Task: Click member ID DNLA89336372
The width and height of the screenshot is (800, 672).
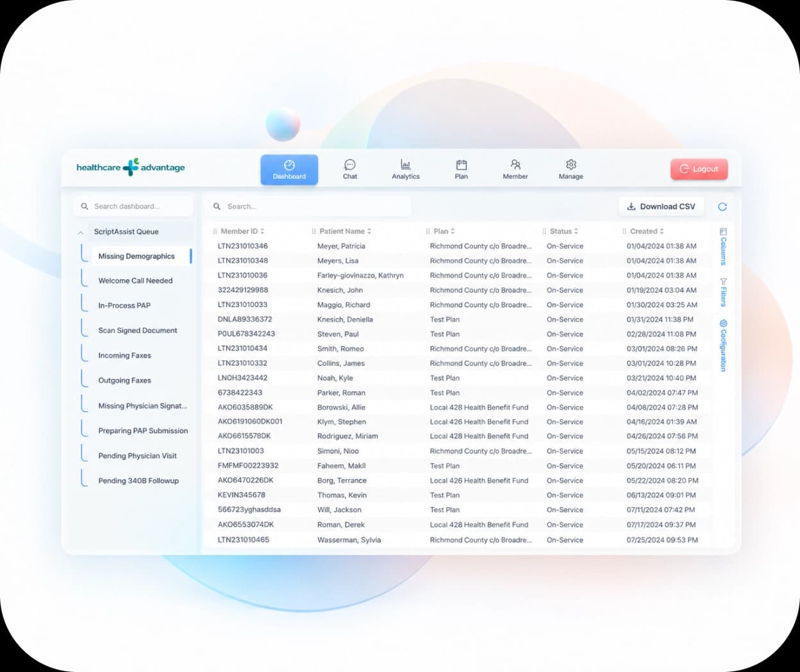Action: pyautogui.click(x=245, y=319)
